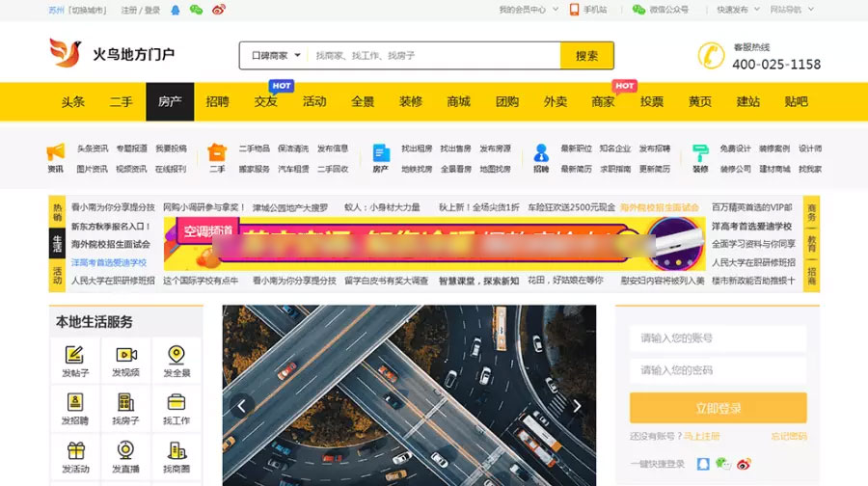Show the previous carousel slide
This screenshot has width=868, height=486.
tap(241, 406)
